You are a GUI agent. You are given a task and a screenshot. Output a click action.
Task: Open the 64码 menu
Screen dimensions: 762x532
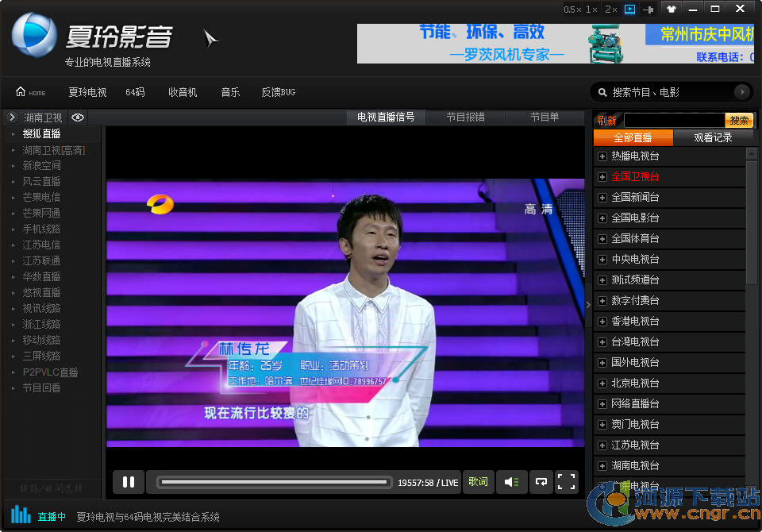coord(135,92)
